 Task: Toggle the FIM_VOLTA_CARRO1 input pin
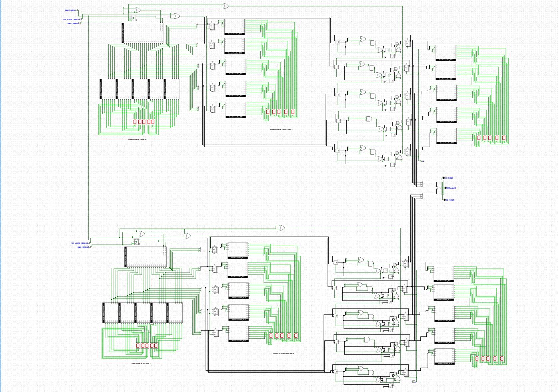pyautogui.click(x=81, y=19)
